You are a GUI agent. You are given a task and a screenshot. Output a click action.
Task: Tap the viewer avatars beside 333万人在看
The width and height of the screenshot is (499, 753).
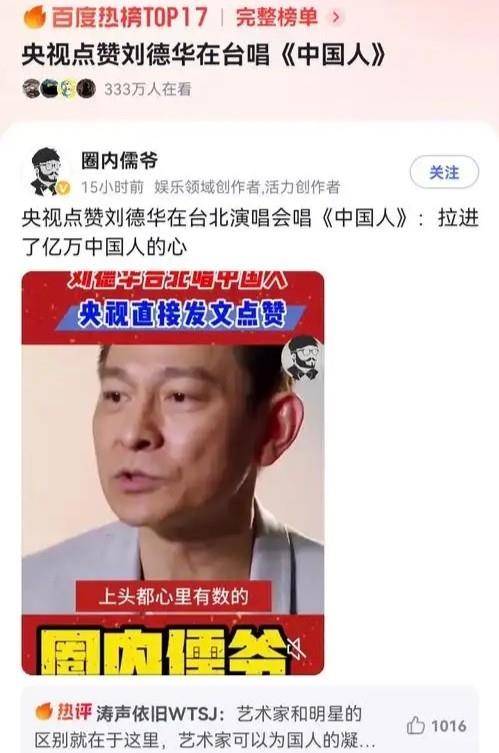(x=59, y=89)
